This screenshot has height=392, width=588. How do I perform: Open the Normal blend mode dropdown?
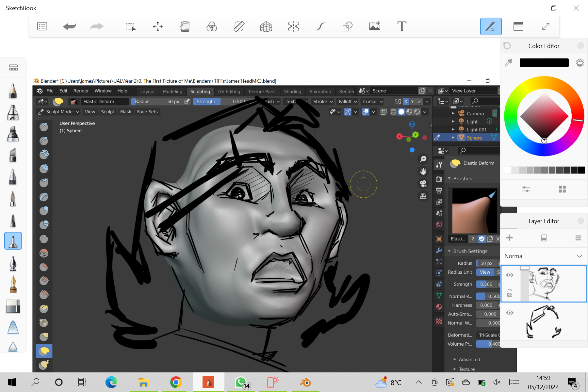click(x=543, y=256)
